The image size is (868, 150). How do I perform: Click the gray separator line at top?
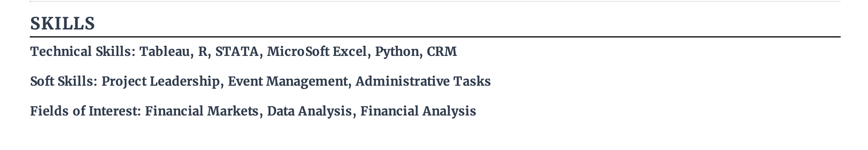click(x=435, y=1)
